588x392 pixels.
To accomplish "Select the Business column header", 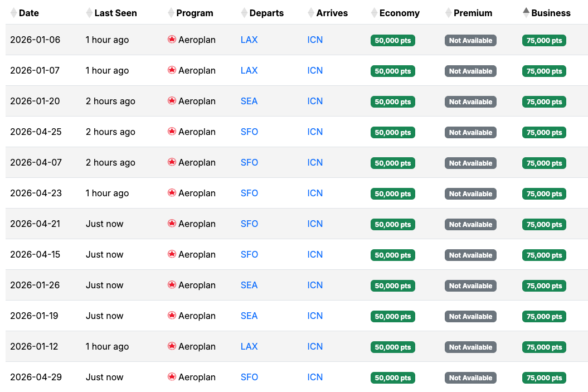I will tap(550, 13).
